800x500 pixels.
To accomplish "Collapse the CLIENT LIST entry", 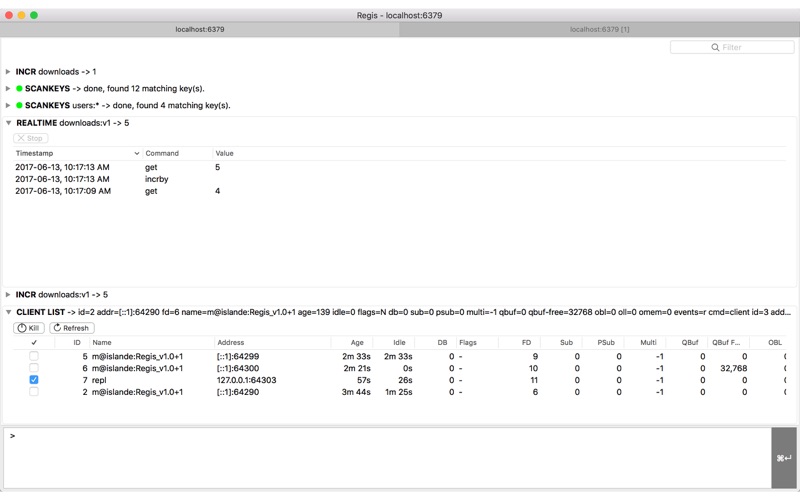I will coord(9,312).
